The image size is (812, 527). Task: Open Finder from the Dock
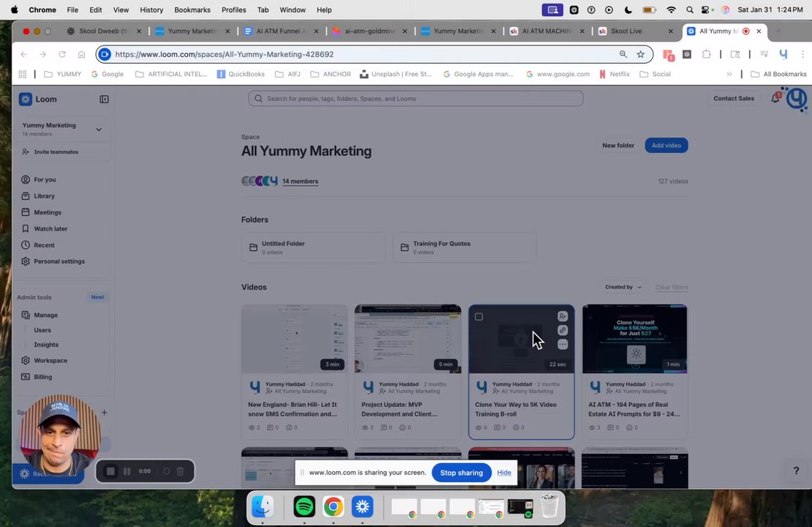click(263, 507)
